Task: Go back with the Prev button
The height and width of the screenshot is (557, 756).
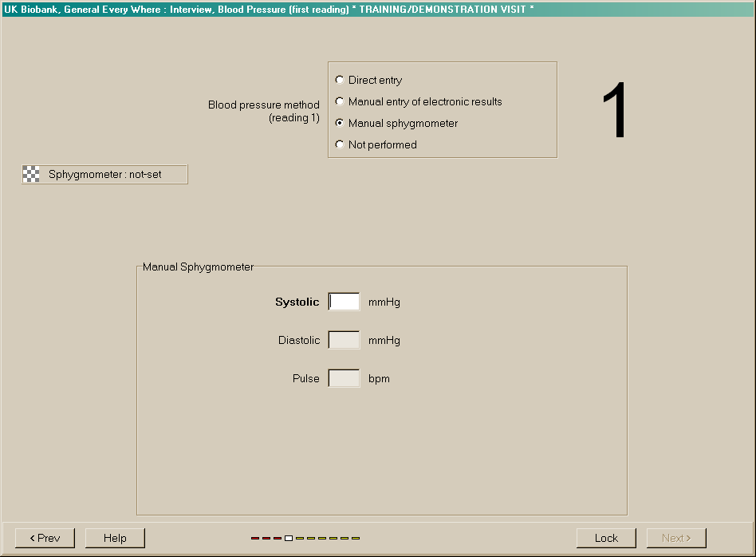Action: tap(45, 538)
